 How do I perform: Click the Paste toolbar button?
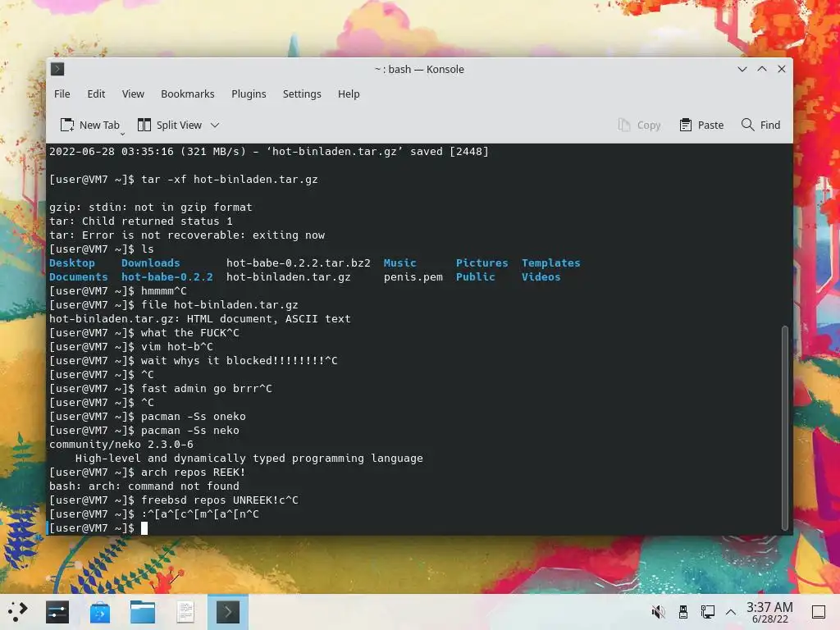click(x=701, y=125)
